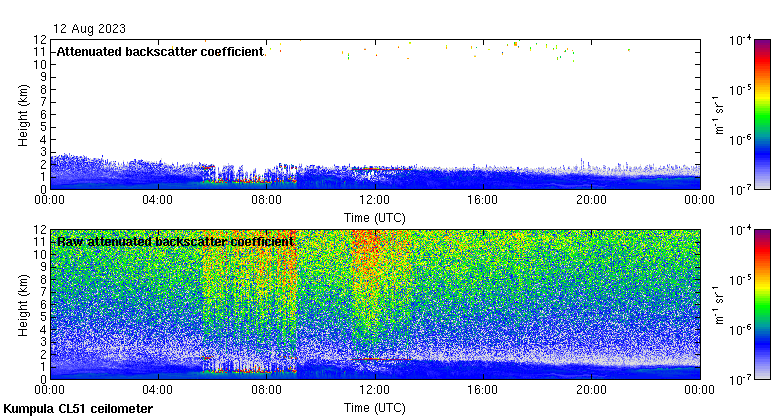Click "Time (UTC)" label beneath the top plot
Image resolution: width=780 pixels, height=420 pixels.
click(375, 217)
